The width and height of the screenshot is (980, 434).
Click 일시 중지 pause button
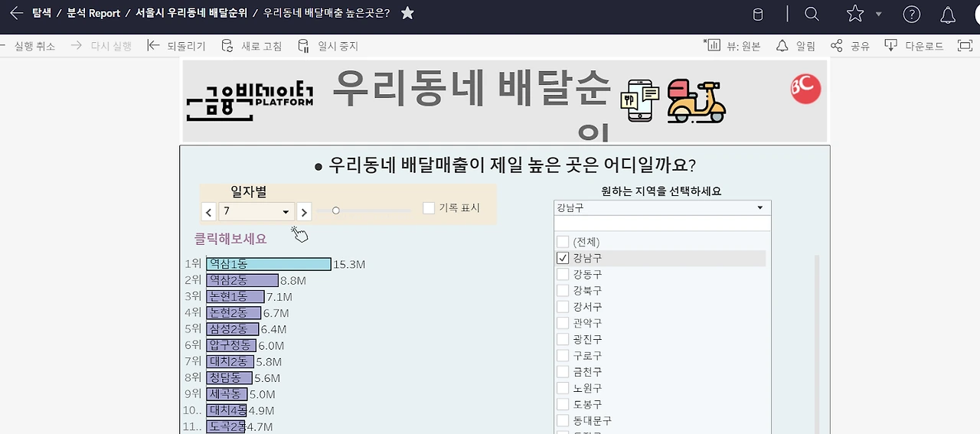click(x=328, y=46)
